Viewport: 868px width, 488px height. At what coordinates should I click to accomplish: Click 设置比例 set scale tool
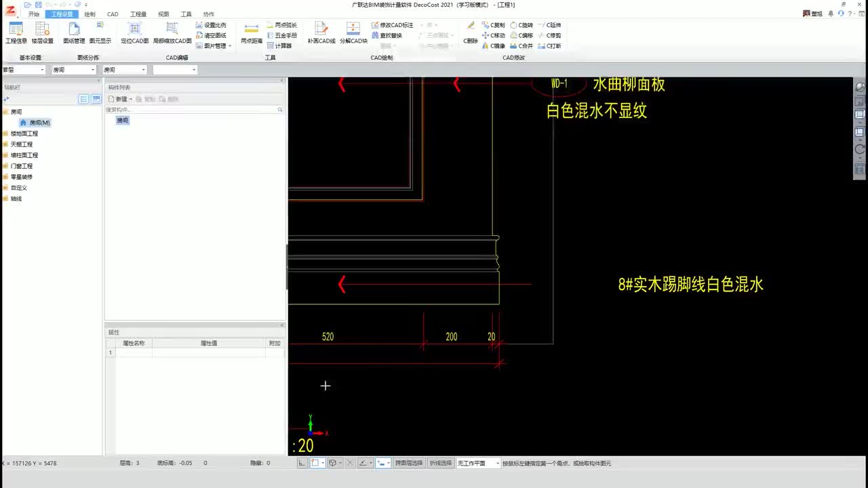pos(211,25)
